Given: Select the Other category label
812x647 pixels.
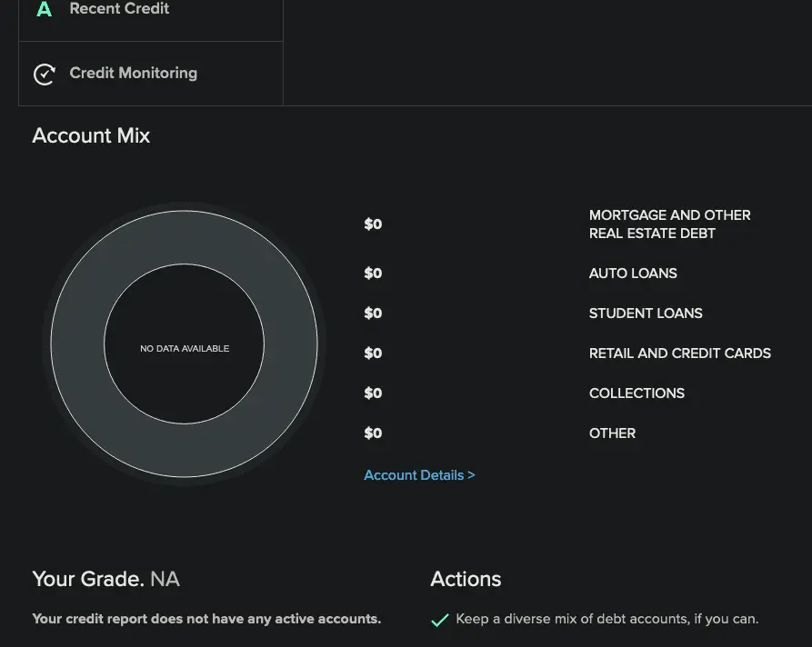Looking at the screenshot, I should tap(612, 433).
